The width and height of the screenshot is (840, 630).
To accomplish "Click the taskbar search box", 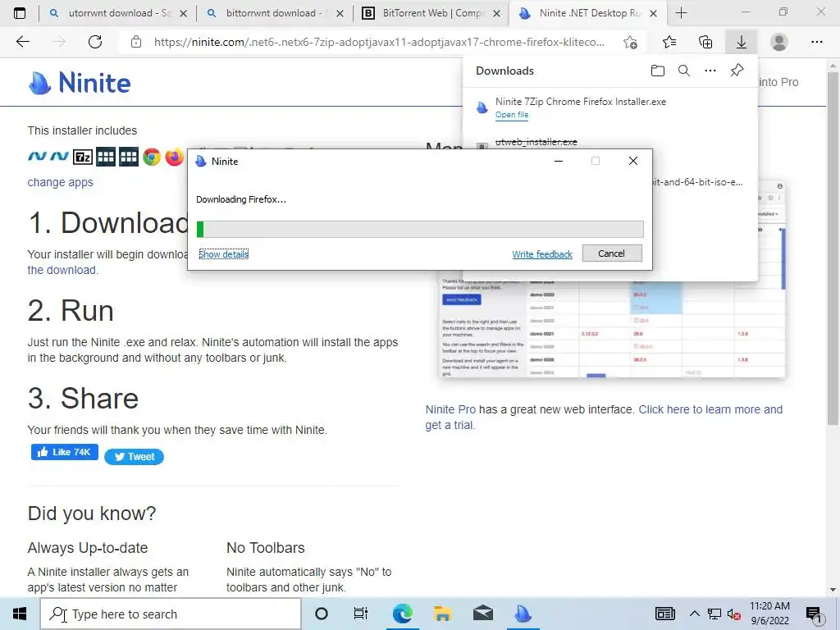I will pos(171,614).
